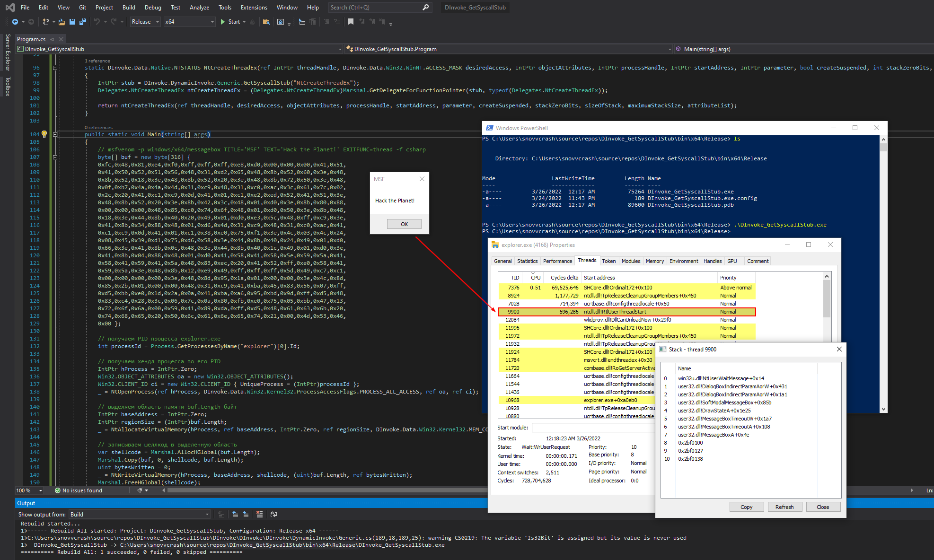
Task: Click the Save All toolbar icon
Action: [83, 22]
